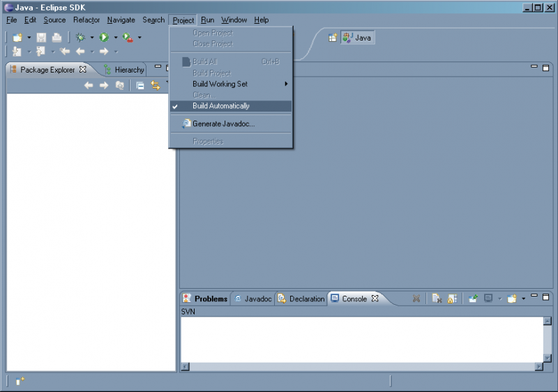The image size is (558, 392).
Task: Click the Clear Console icon
Action: click(x=437, y=299)
